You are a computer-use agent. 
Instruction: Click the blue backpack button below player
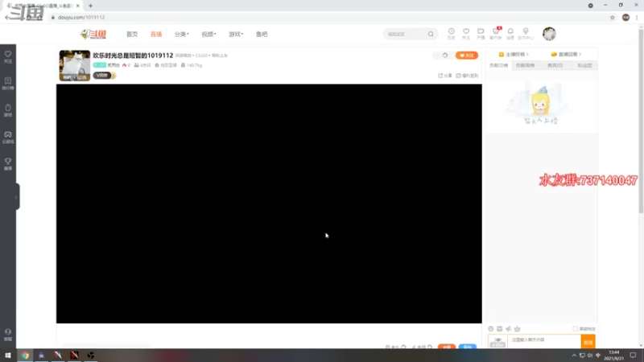click(x=468, y=347)
